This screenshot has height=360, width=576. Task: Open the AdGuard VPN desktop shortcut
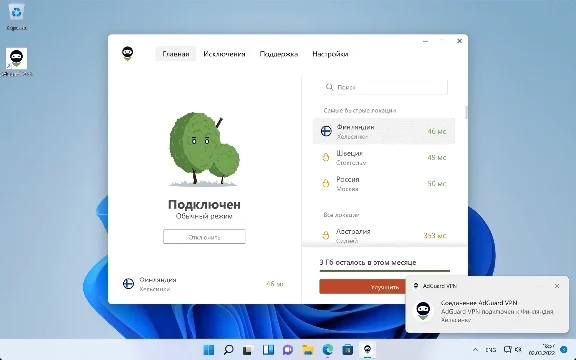[x=17, y=62]
